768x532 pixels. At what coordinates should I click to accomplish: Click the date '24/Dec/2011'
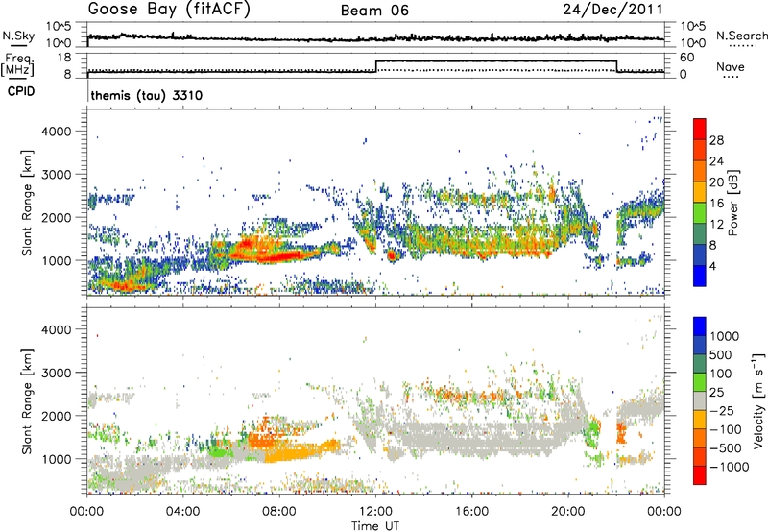[x=612, y=10]
